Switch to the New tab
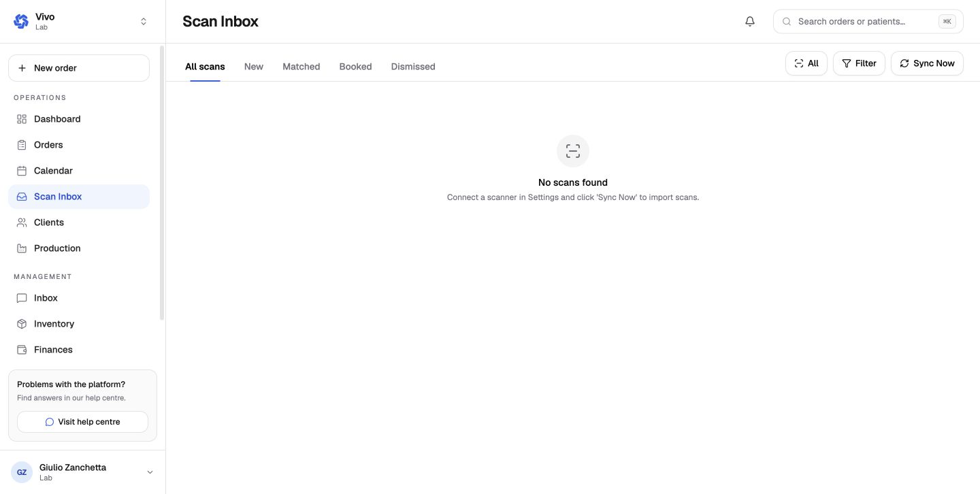The image size is (980, 494). 254,67
